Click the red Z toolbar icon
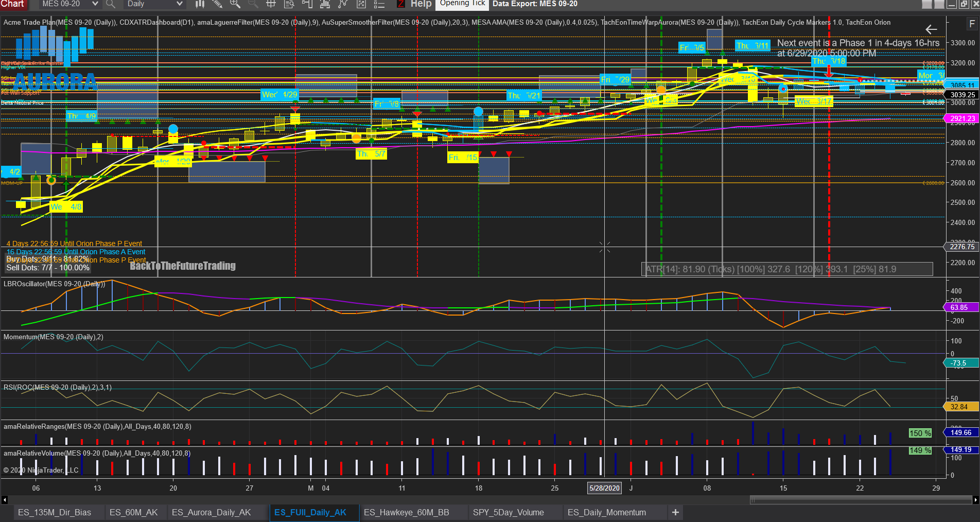Screen dimensions: 980x522 [400, 4]
